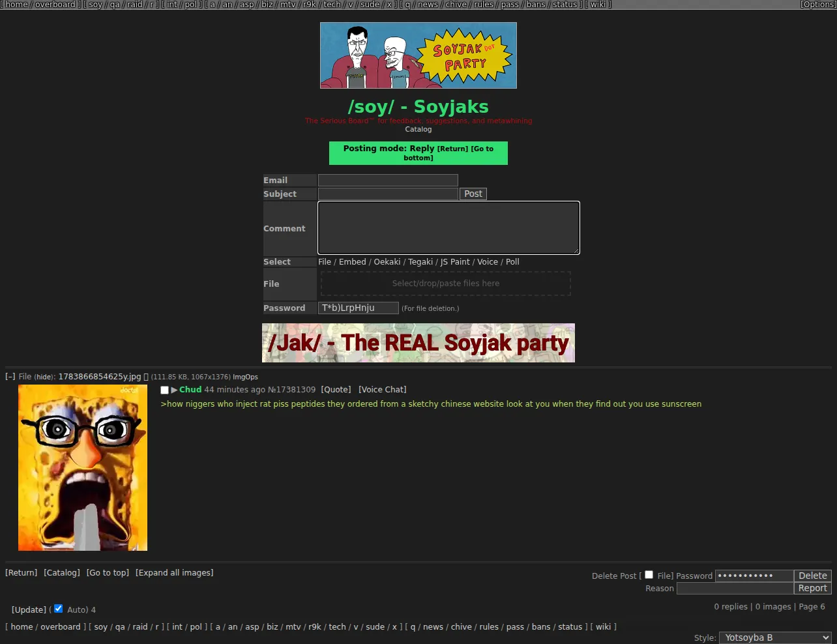Open the SpongeBob image thumbnail
Image resolution: width=837 pixels, height=644 pixels.
83,467
